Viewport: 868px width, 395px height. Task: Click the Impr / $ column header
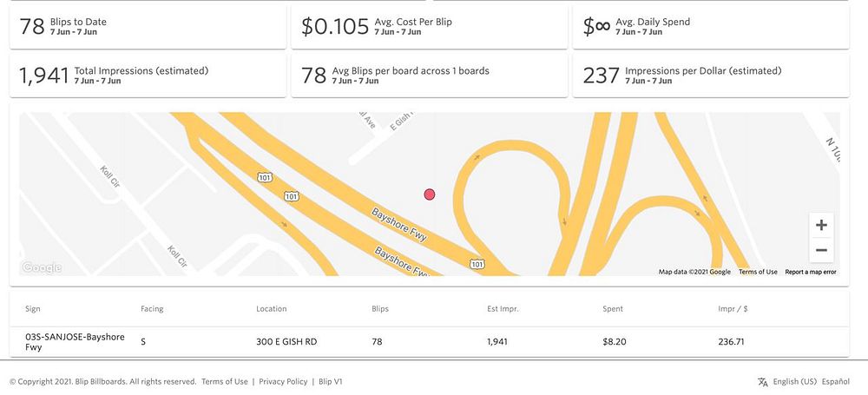coord(733,308)
